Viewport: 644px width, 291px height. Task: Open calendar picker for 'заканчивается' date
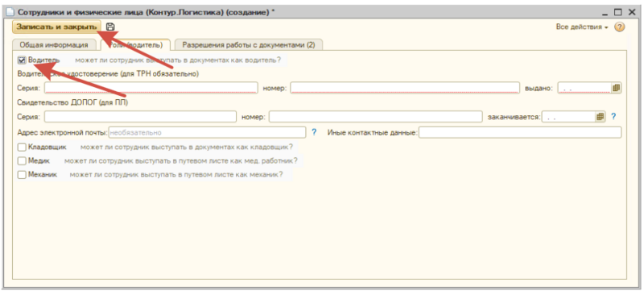coord(601,117)
